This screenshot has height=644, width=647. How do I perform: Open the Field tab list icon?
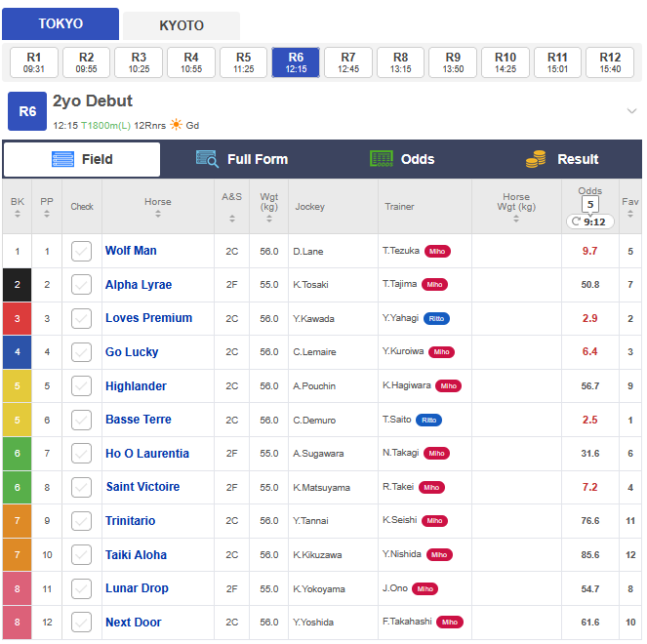[62, 159]
